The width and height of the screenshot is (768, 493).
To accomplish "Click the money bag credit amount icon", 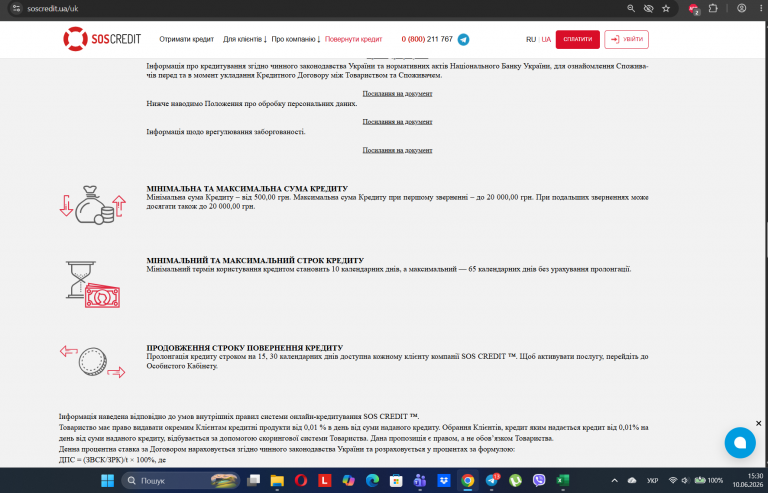I will (x=93, y=205).
